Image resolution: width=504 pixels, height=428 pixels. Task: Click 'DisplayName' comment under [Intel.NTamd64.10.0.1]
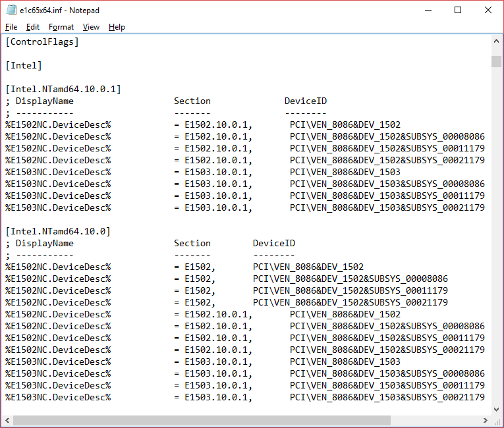pos(45,101)
